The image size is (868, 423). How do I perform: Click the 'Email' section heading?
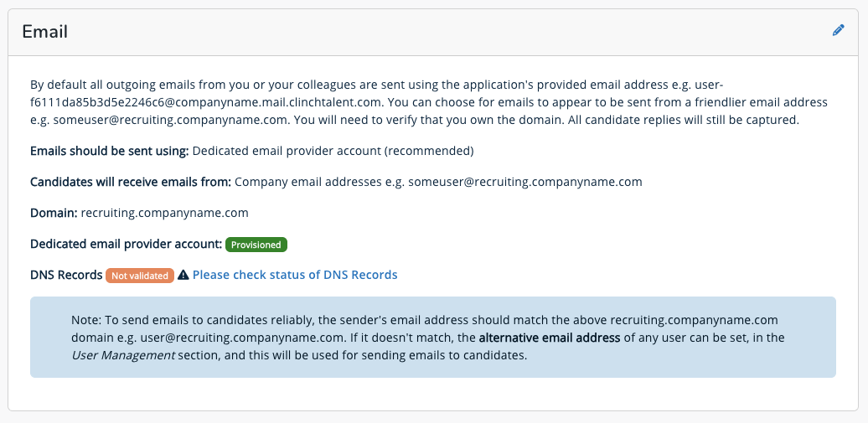[44, 32]
